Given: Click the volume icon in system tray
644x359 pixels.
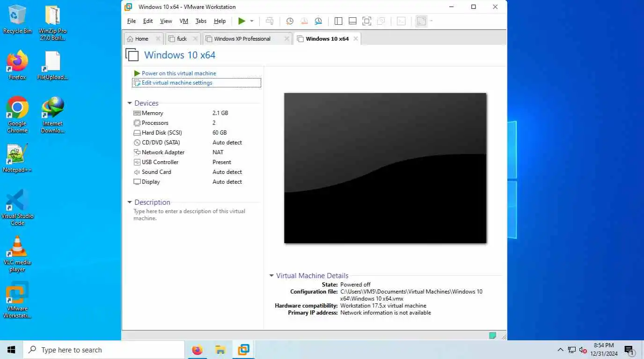Looking at the screenshot, I should point(583,350).
